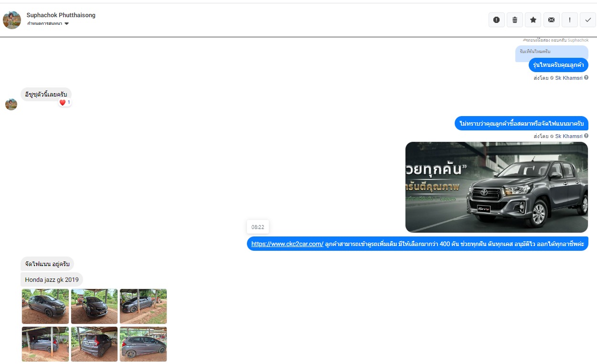Viewport: 597px width, 364px height.
Task: Open the ckc2car.com link
Action: (287, 244)
